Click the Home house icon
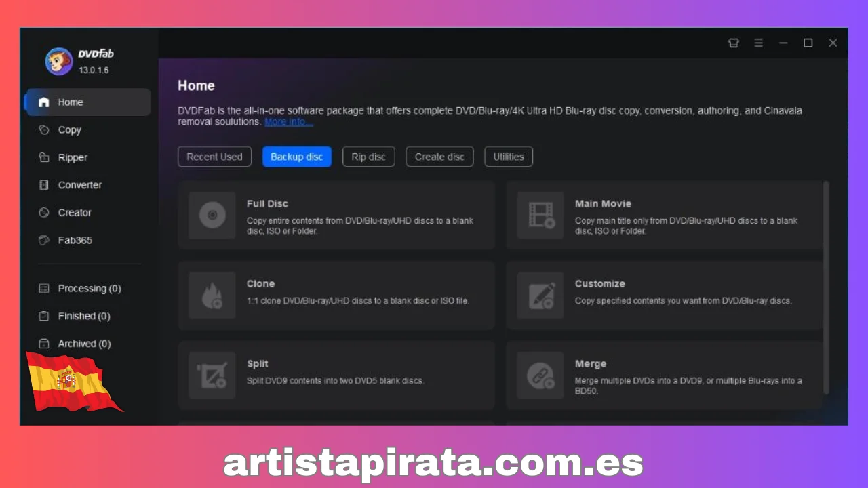Image resolution: width=868 pixels, height=488 pixels. 44,102
